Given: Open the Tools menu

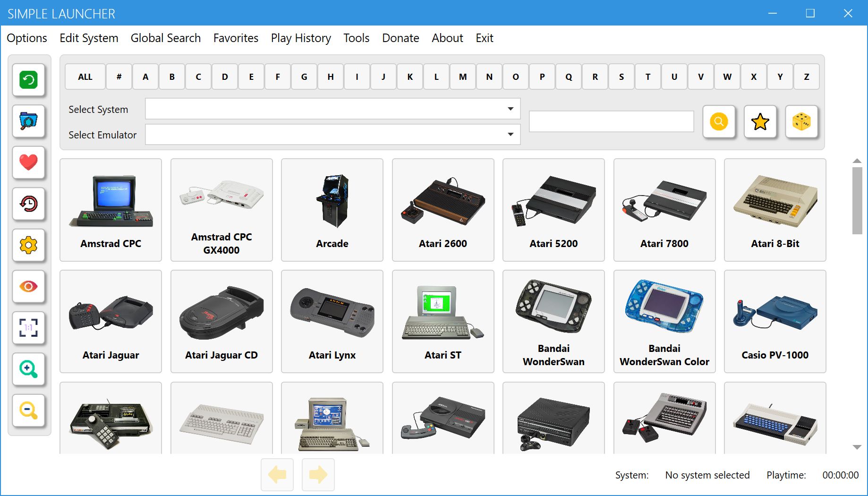Looking at the screenshot, I should point(356,38).
